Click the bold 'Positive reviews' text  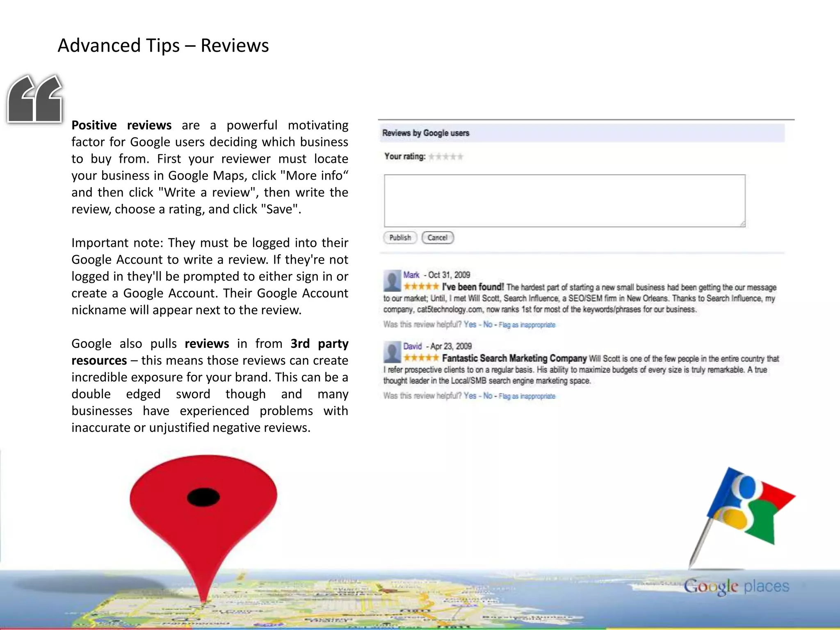(121, 125)
